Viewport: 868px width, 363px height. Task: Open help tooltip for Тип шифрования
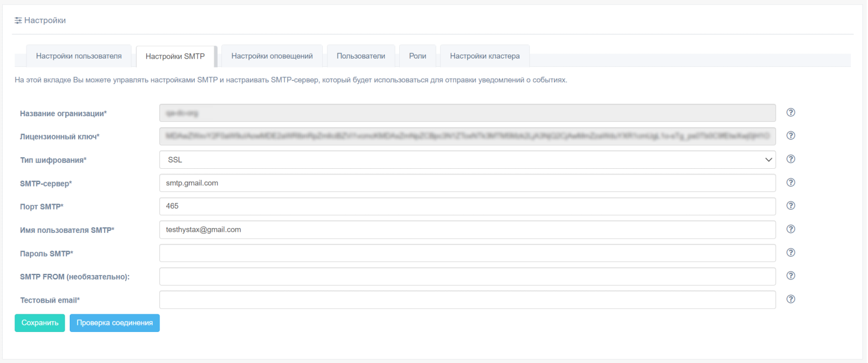tap(791, 159)
